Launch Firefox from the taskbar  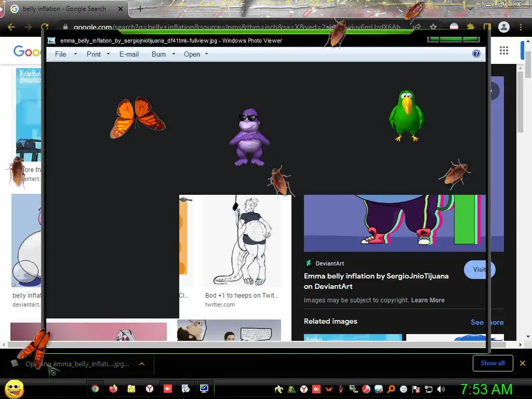pos(113,389)
